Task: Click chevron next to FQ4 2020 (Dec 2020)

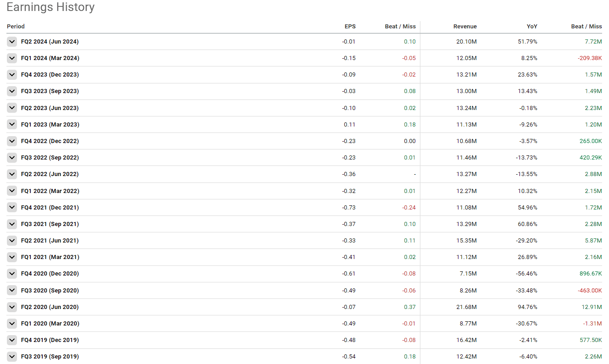Action: pos(12,274)
